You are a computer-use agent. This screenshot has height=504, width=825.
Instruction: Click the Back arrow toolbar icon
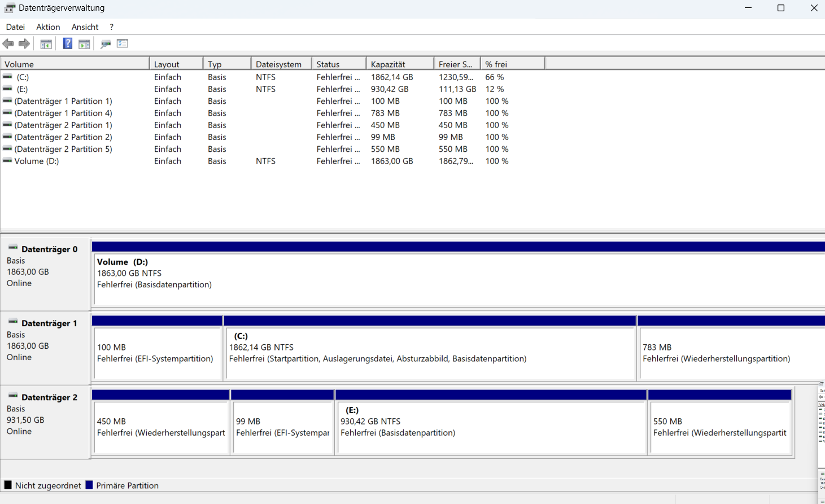(x=8, y=43)
